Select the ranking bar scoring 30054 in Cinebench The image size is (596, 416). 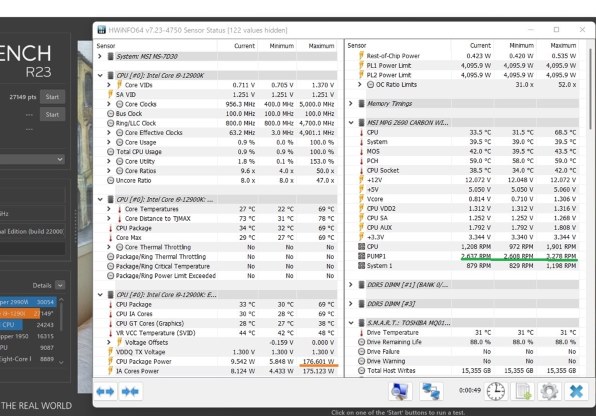tap(28, 302)
